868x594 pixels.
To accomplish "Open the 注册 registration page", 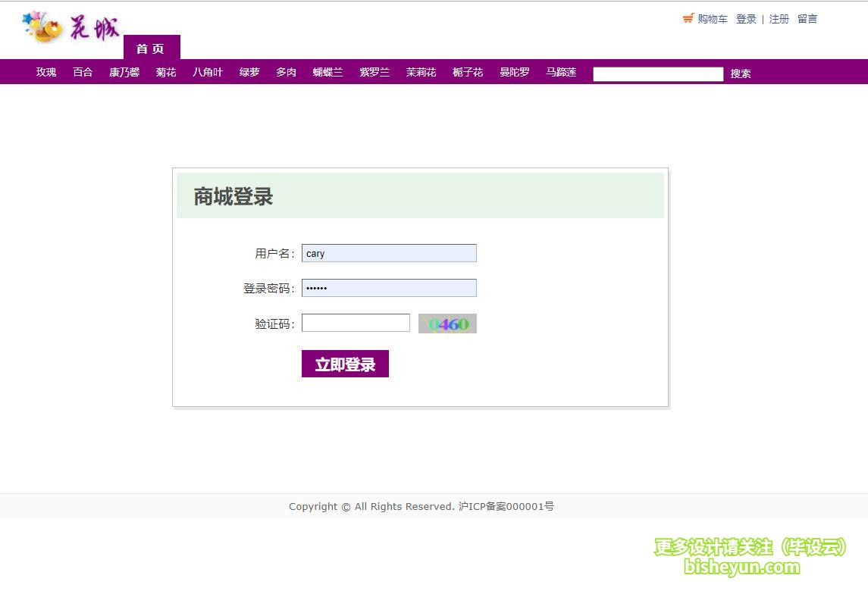I will pyautogui.click(x=779, y=18).
